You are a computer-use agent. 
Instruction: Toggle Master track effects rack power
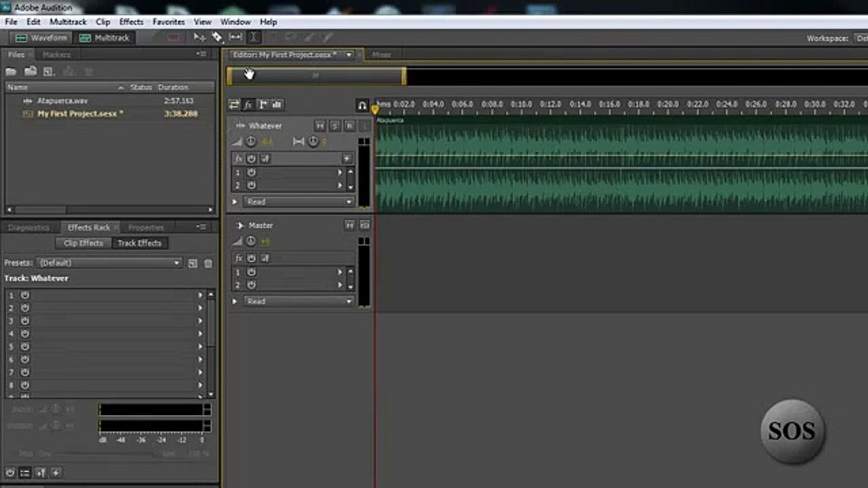252,258
